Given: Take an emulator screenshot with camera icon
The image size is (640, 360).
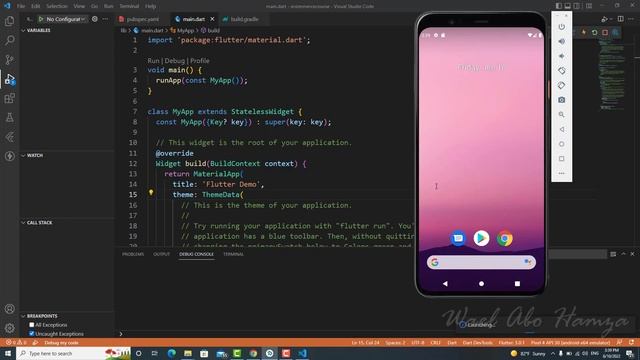Looking at the screenshot, I should [562, 100].
